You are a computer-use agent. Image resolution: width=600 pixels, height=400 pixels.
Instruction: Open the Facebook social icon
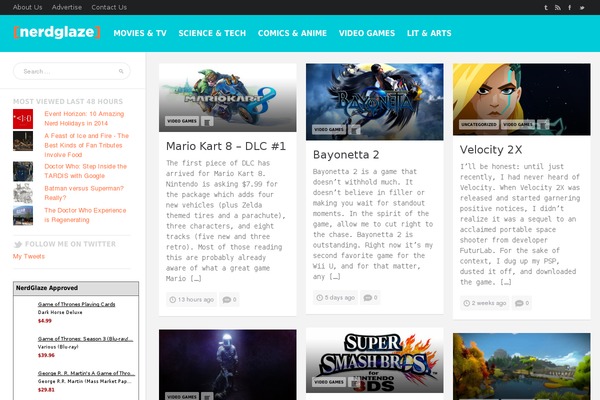pos(570,7)
